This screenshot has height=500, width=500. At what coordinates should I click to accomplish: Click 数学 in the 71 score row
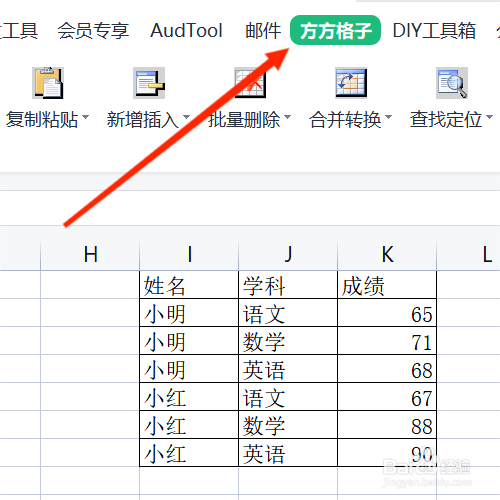pos(288,341)
